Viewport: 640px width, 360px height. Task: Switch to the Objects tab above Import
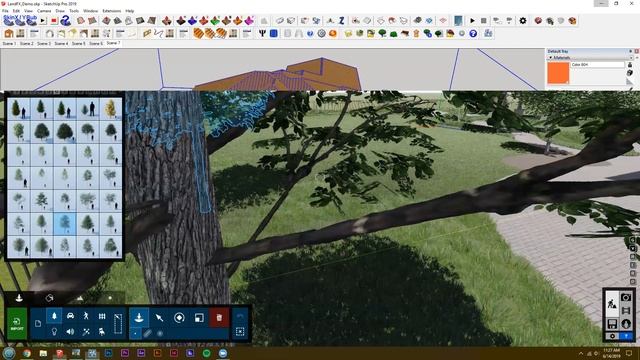[19, 298]
